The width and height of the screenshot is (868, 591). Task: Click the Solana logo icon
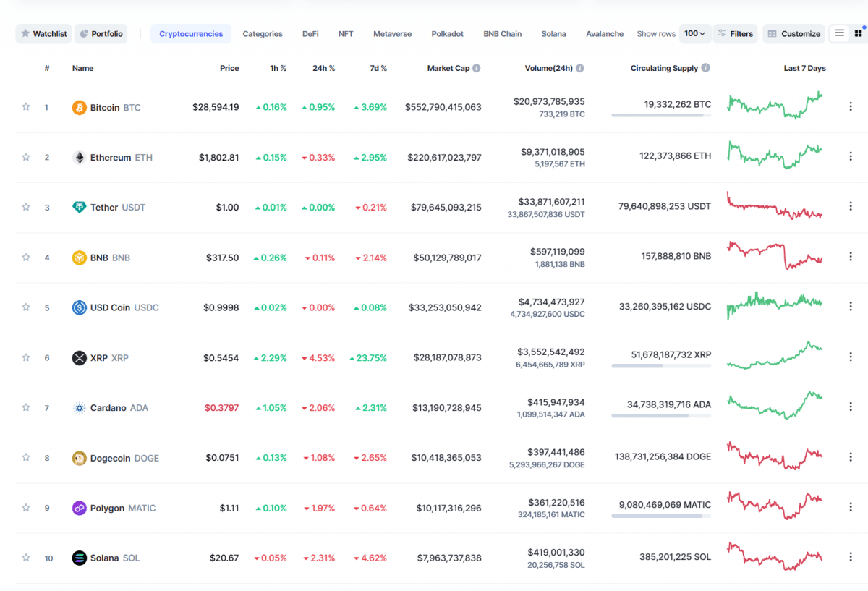79,558
